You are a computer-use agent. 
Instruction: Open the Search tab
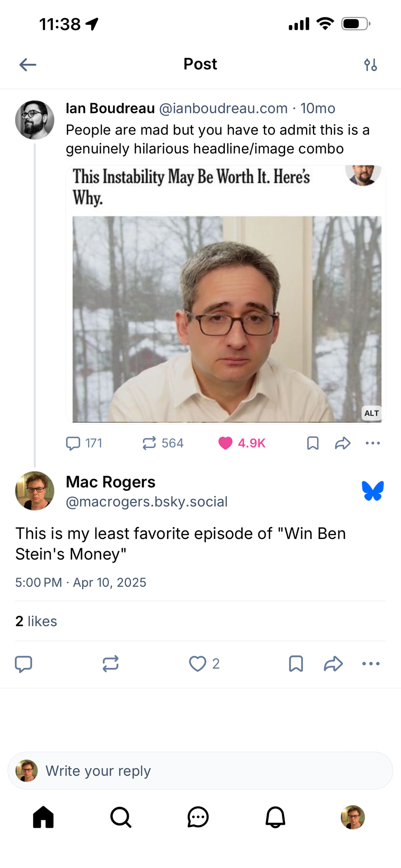[121, 818]
